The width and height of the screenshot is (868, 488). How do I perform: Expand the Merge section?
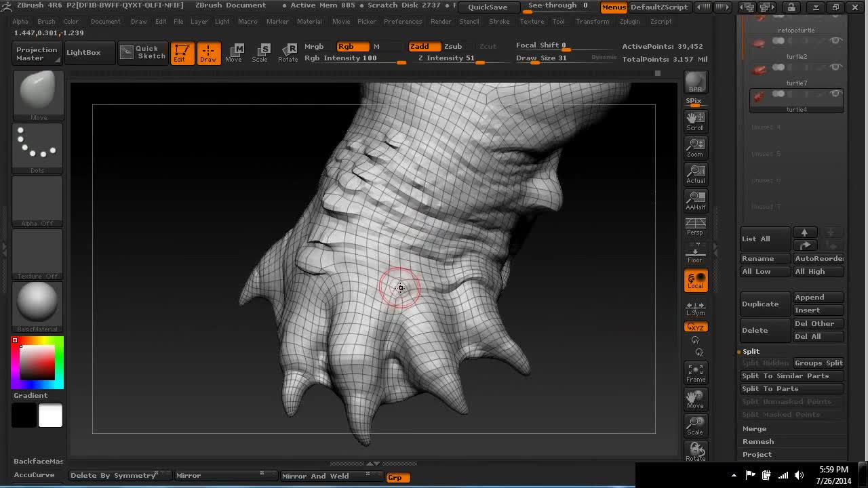[754, 428]
